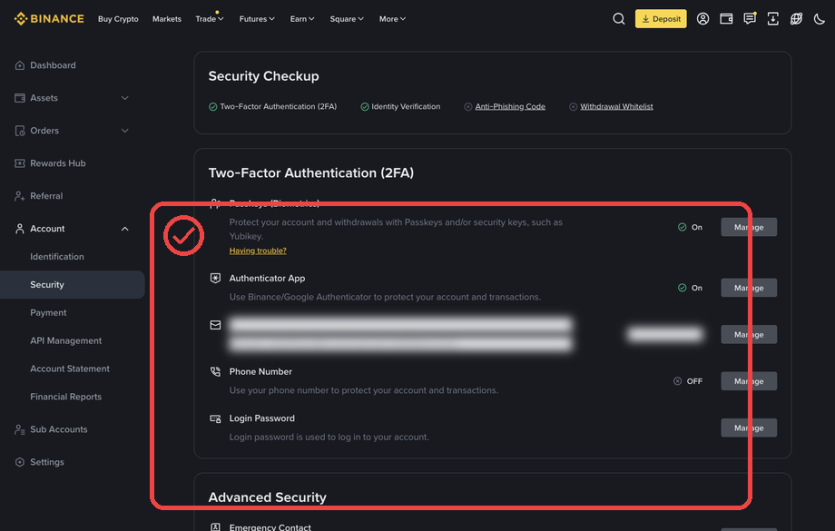835x531 pixels.
Task: Manage the Login Password
Action: click(x=749, y=428)
